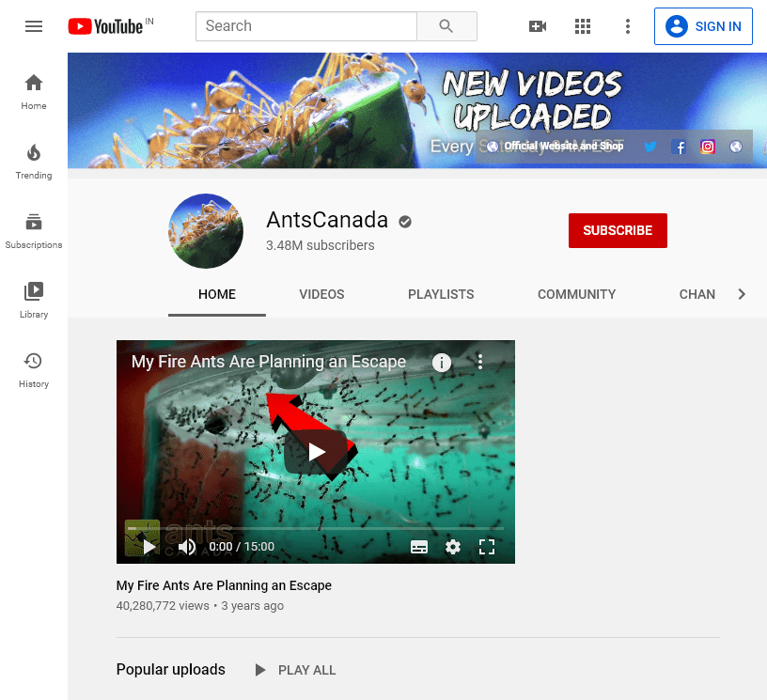
Task: Open the channel's Twitter link
Action: pos(650,147)
